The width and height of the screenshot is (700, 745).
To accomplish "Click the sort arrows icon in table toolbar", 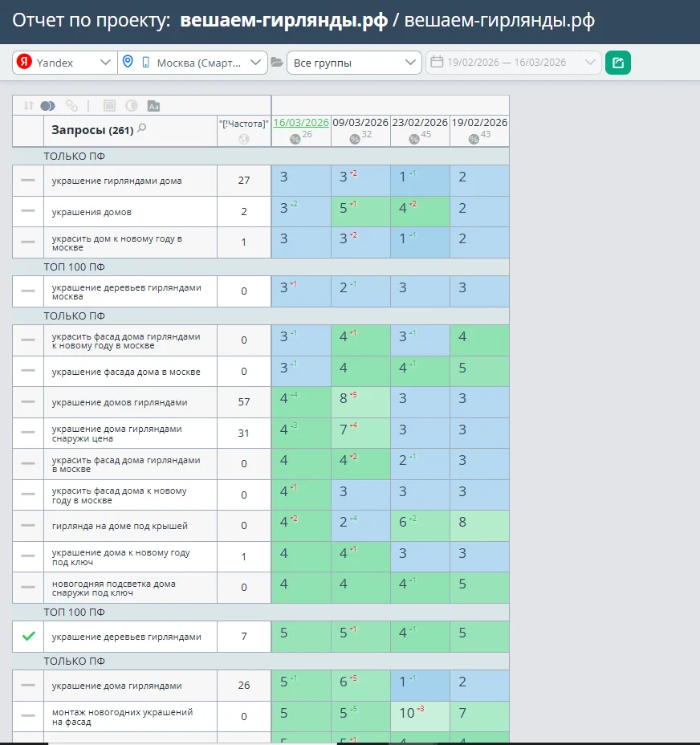I will click(29, 105).
